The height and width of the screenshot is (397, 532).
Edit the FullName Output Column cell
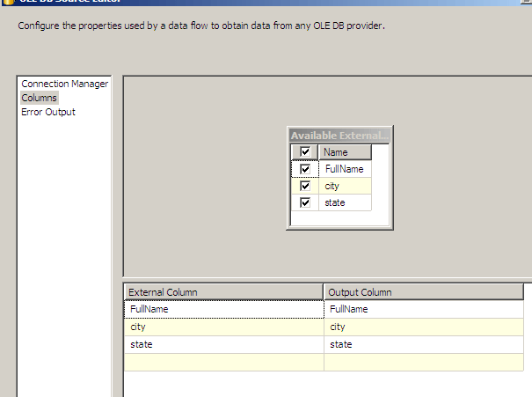tap(424, 309)
